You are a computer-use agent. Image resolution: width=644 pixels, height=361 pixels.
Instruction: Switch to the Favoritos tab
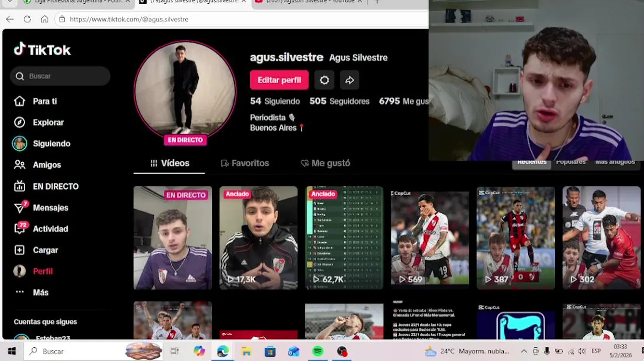245,163
